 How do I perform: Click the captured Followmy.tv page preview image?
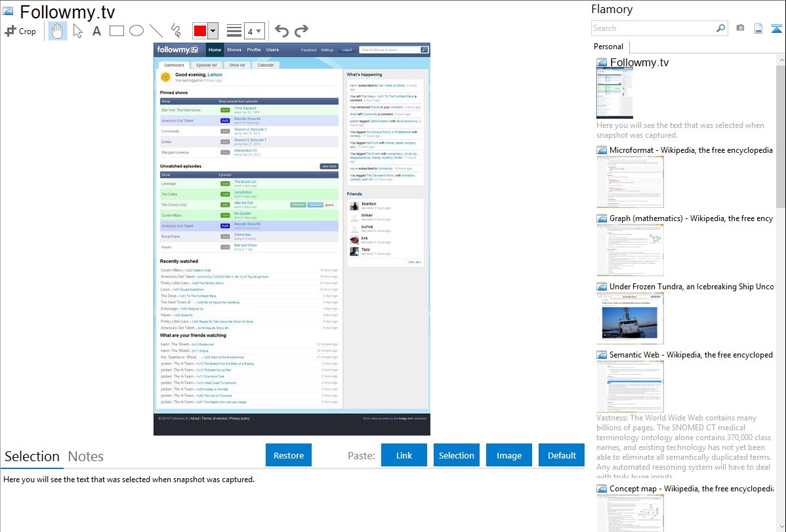click(292, 239)
